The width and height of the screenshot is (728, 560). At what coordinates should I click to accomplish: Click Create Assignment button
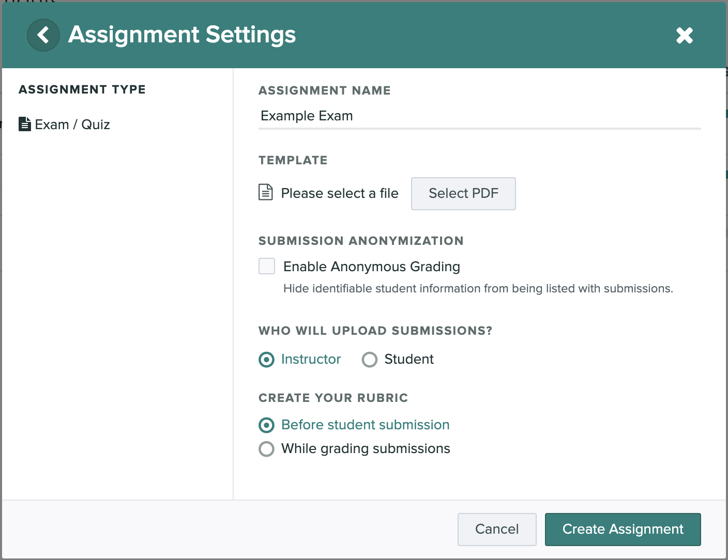(623, 529)
